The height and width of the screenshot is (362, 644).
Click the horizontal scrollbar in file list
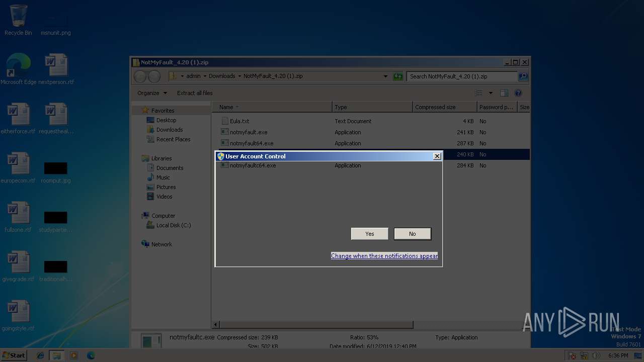pyautogui.click(x=316, y=325)
